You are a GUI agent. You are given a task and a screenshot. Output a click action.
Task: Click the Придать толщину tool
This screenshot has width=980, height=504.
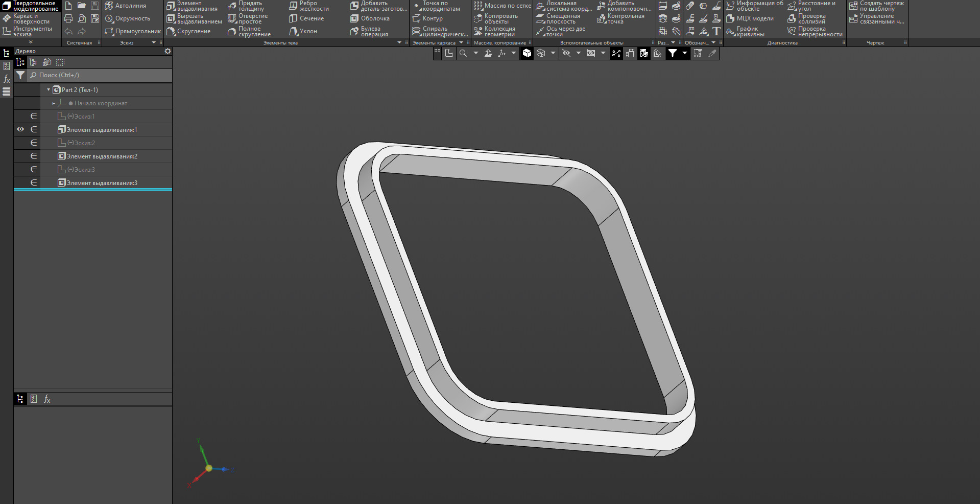[x=246, y=6]
